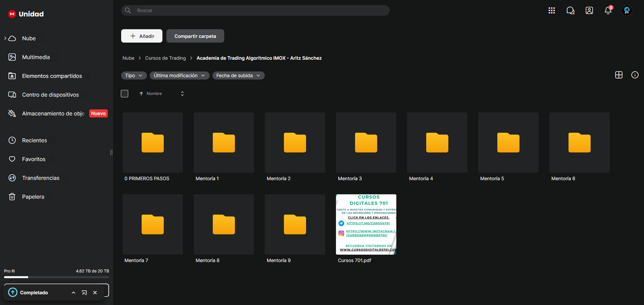Open the apps grid menu
The height and width of the screenshot is (305, 644).
(x=551, y=10)
